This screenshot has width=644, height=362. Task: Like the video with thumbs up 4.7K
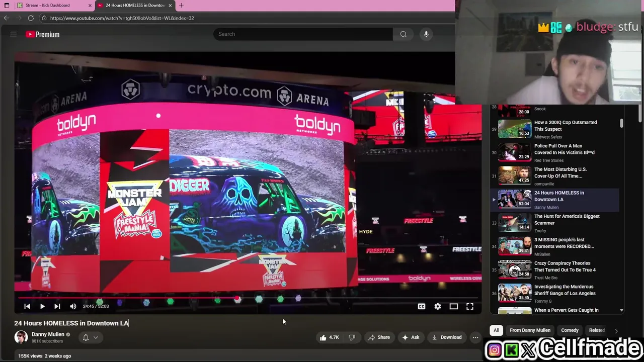point(329,337)
